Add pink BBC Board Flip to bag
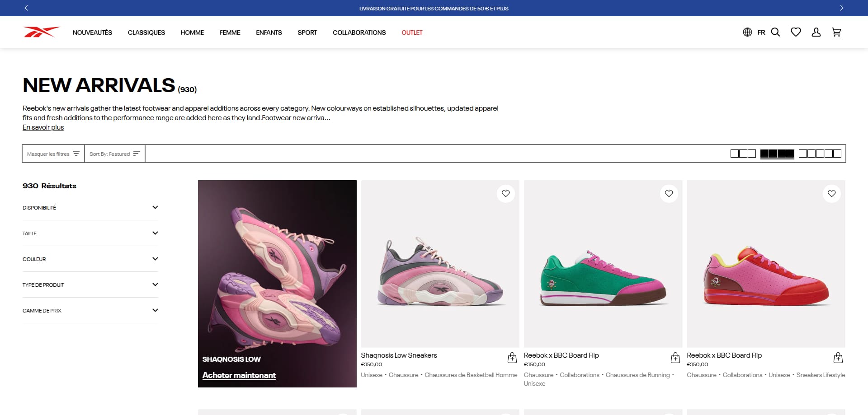This screenshot has width=868, height=415. click(838, 358)
